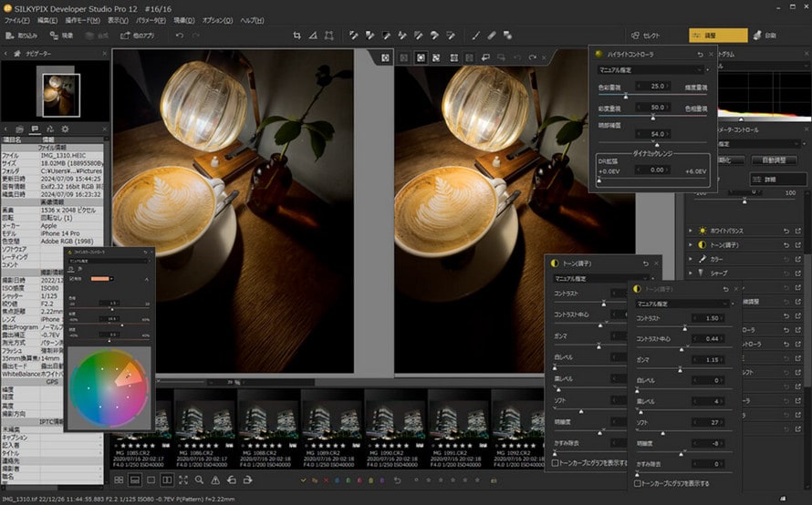This screenshot has width=812, height=505.
Task: Click the fit-to-window icon above left preview
Action: point(385,58)
